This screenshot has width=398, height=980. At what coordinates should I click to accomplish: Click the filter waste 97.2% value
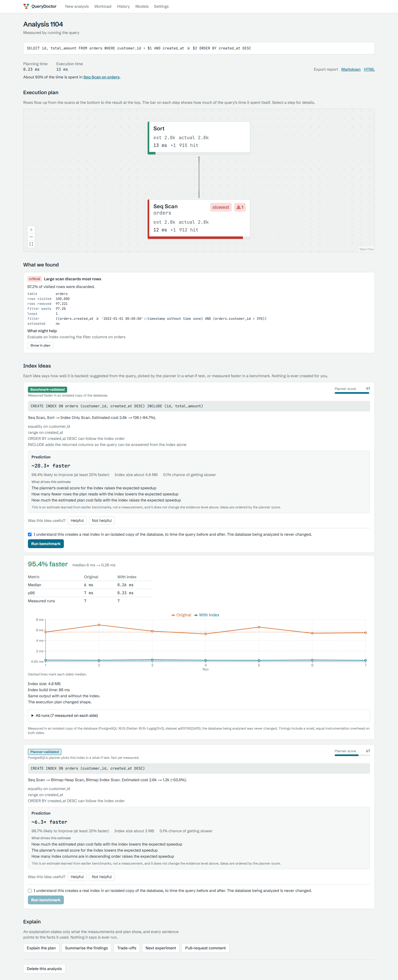[x=61, y=309]
